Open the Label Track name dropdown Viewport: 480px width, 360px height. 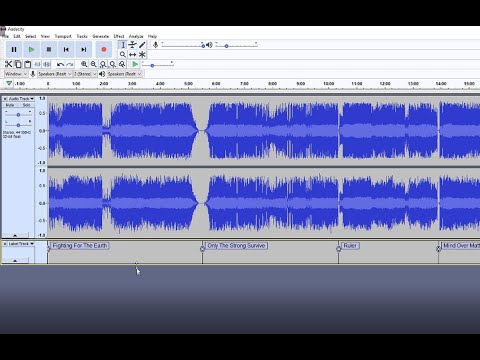[21, 244]
